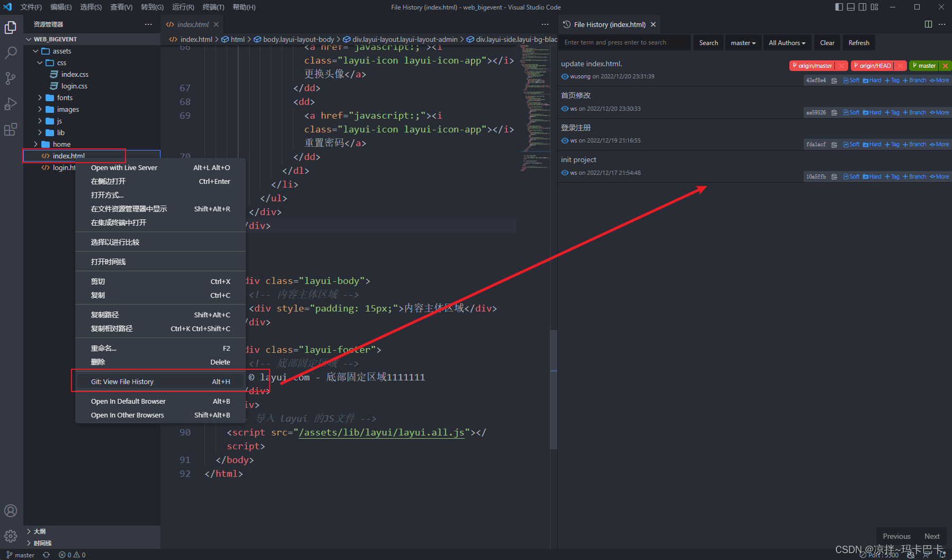
Task: Remove the green master ref label
Action: click(945, 66)
